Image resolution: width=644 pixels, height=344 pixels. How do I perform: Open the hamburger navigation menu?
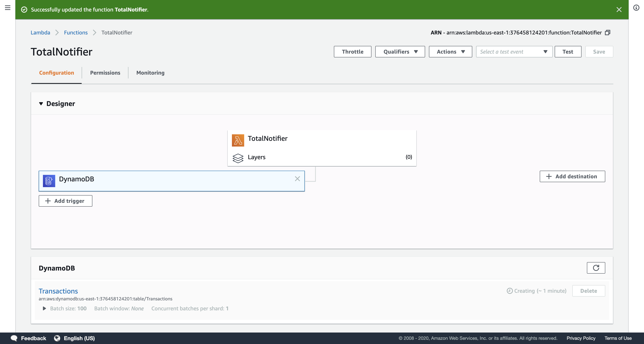point(7,8)
